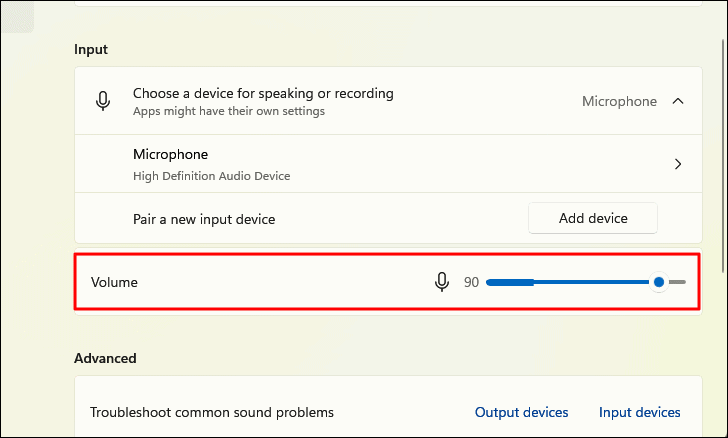Mute the microphone using the Volume icon
728x438 pixels.
pos(442,283)
